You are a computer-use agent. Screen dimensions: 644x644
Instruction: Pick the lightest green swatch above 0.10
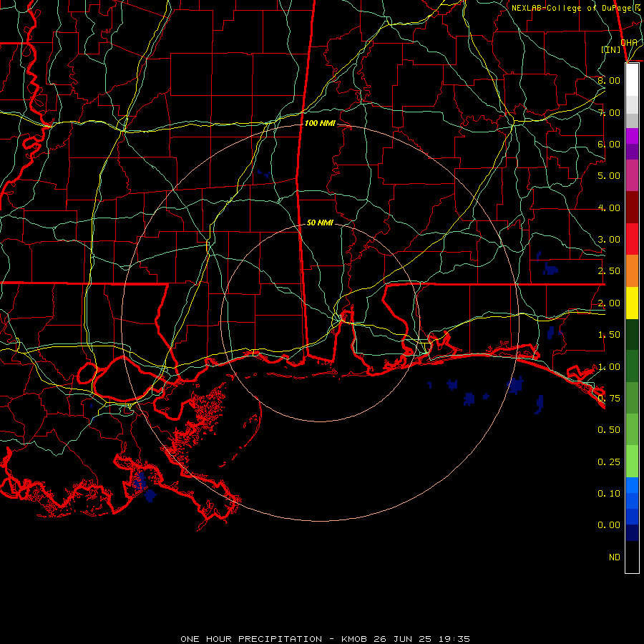tap(632, 462)
